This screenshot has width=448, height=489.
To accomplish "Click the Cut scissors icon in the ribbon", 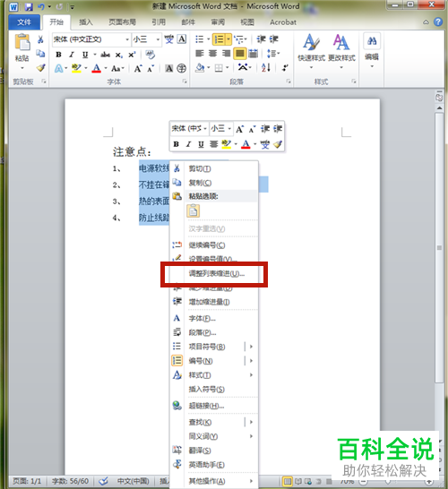I will [40, 39].
